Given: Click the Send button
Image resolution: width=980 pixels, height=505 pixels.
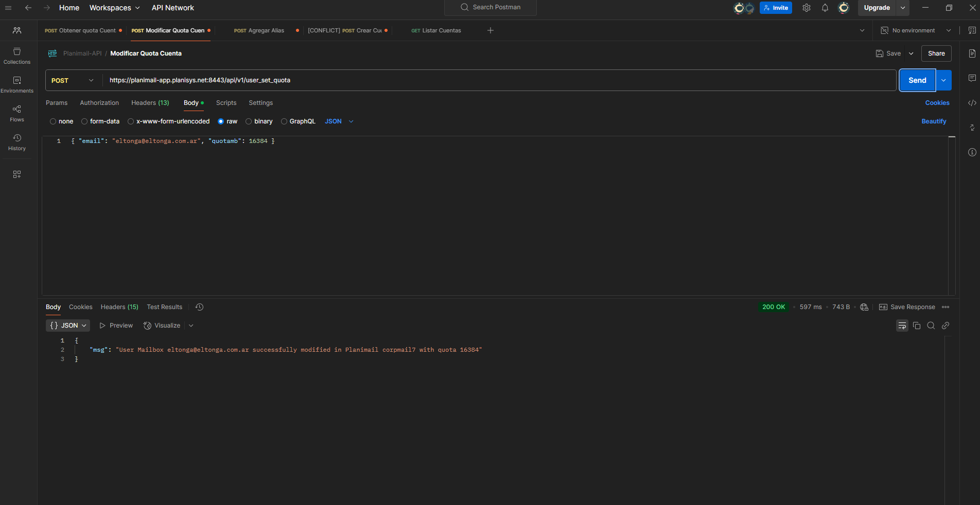Looking at the screenshot, I should point(917,80).
